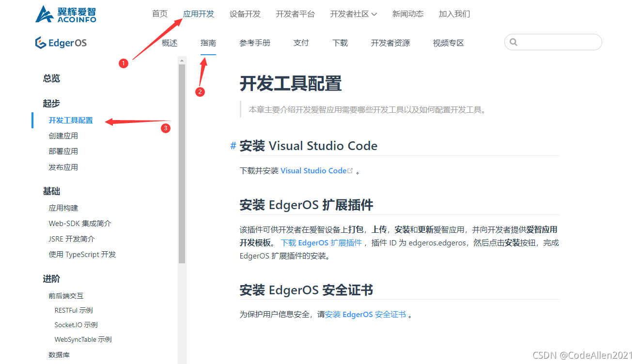The height and width of the screenshot is (364, 639).
Task: Switch to the 参考手册 tab
Action: pyautogui.click(x=255, y=43)
